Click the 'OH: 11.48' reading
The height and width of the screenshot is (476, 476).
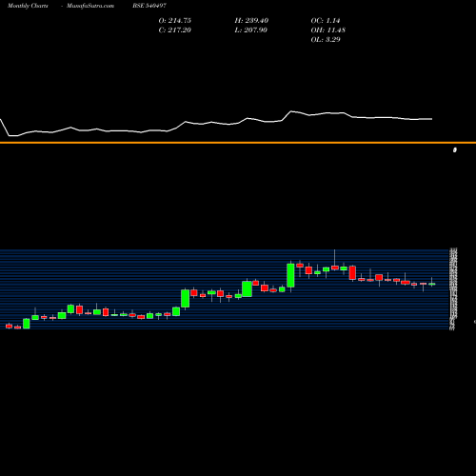[328, 30]
